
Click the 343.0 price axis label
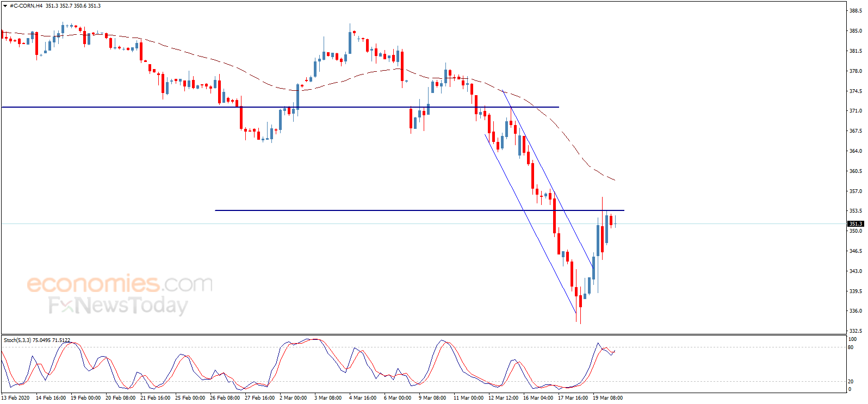tap(855, 271)
